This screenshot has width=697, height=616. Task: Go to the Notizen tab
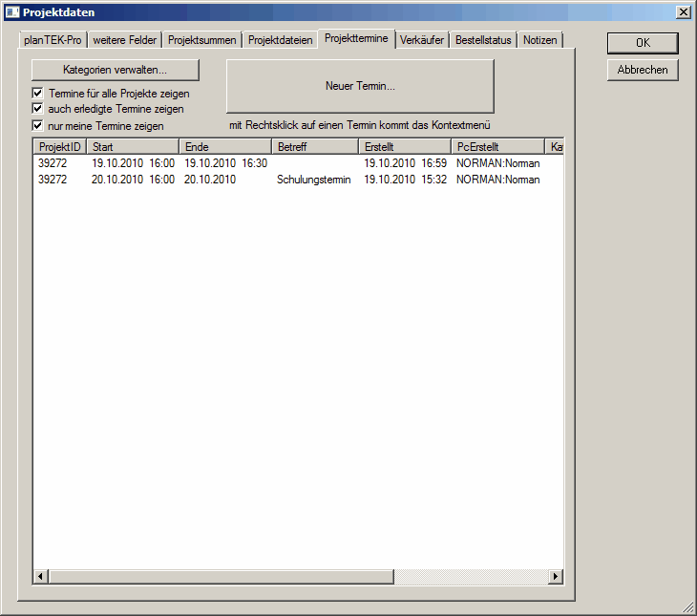(539, 40)
